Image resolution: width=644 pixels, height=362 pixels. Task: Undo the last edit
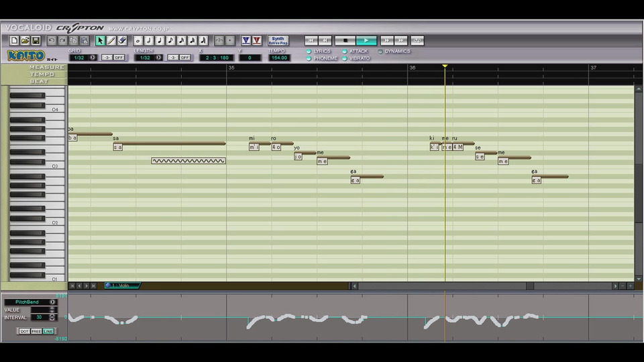(52, 40)
